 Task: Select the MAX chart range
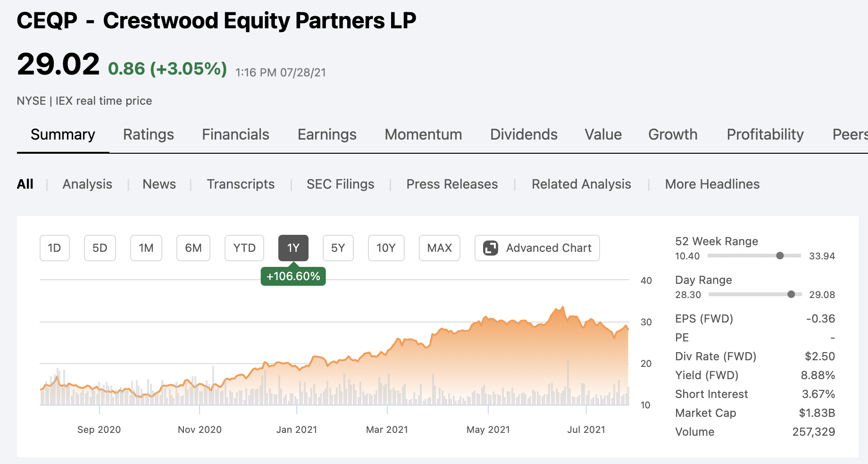click(439, 248)
